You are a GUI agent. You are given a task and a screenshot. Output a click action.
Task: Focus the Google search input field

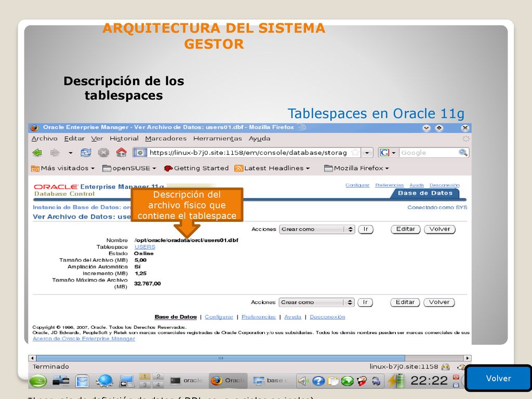429,153
